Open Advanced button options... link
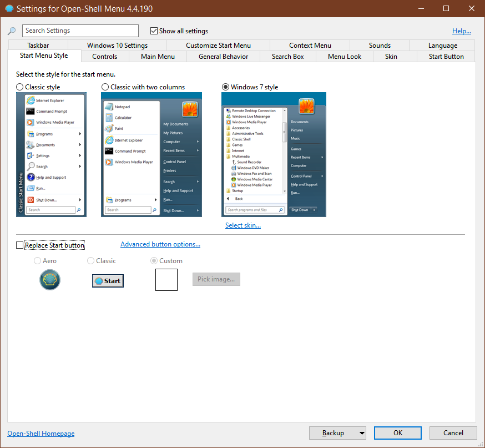485x448 pixels. click(160, 244)
